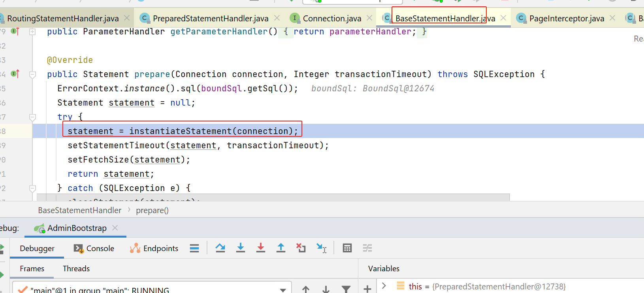Open the thread selector dropdown for main
This screenshot has height=293, width=644.
click(283, 289)
